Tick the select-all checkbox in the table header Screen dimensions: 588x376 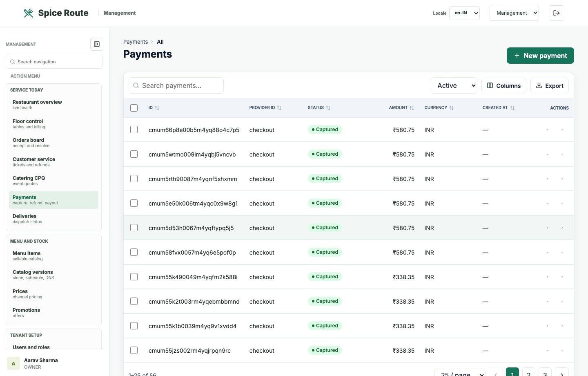(x=134, y=108)
